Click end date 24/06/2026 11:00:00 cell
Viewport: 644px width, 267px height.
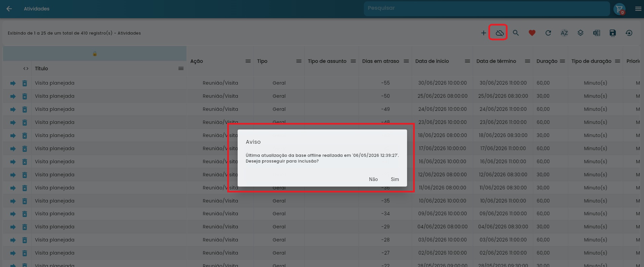coord(503,109)
